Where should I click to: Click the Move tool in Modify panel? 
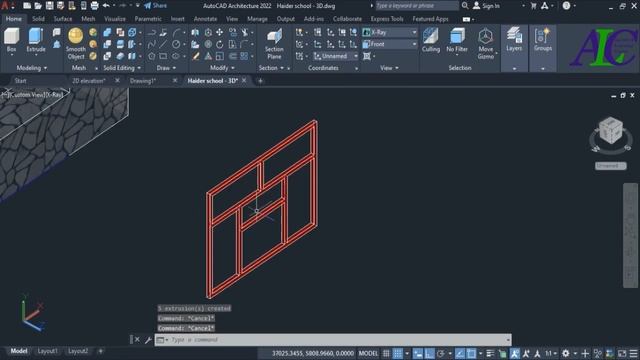click(x=220, y=32)
